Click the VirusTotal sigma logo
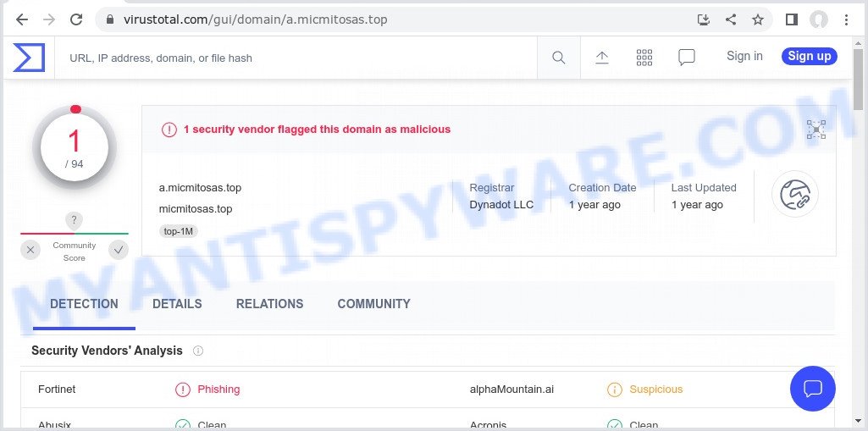The image size is (868, 431). 29,58
